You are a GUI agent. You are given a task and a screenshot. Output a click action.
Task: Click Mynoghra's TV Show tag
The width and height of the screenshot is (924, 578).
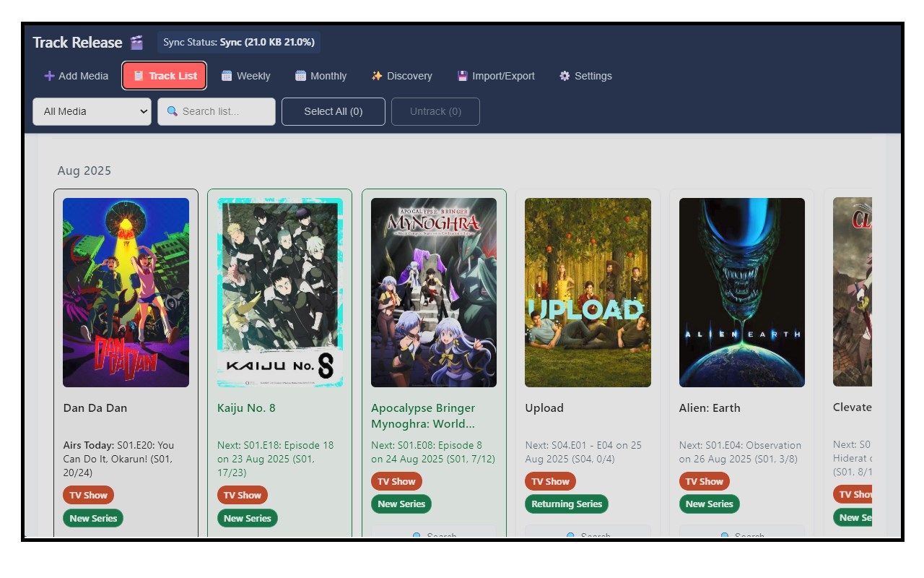pos(396,481)
